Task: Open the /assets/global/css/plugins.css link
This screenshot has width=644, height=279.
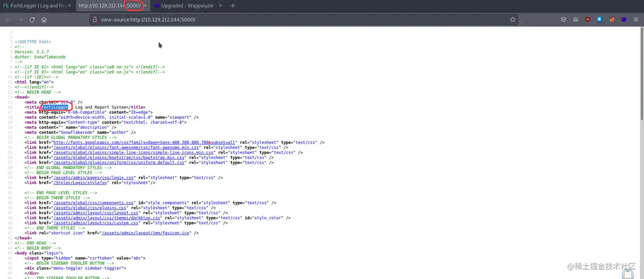Action: tap(90, 208)
